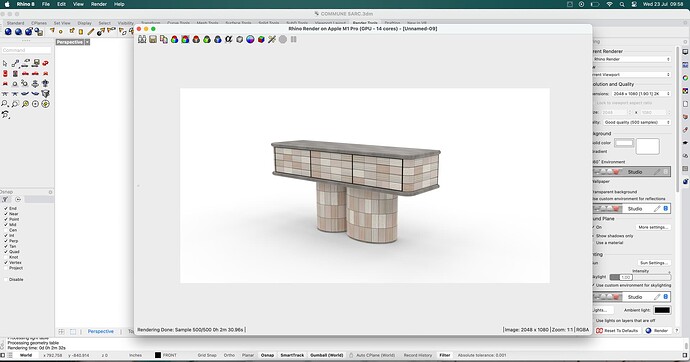Toggle the End osnap checkbox
The height and width of the screenshot is (362, 690).
(6, 208)
